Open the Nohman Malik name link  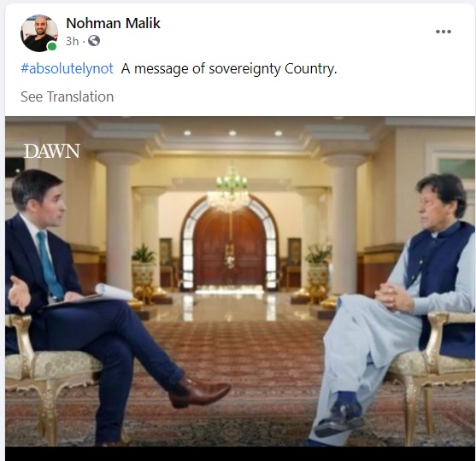pos(113,23)
